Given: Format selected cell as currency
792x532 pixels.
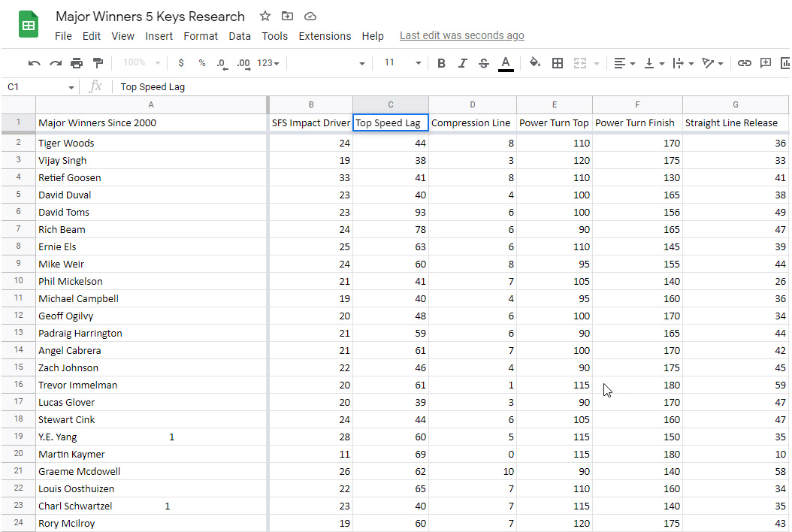Looking at the screenshot, I should tap(180, 63).
